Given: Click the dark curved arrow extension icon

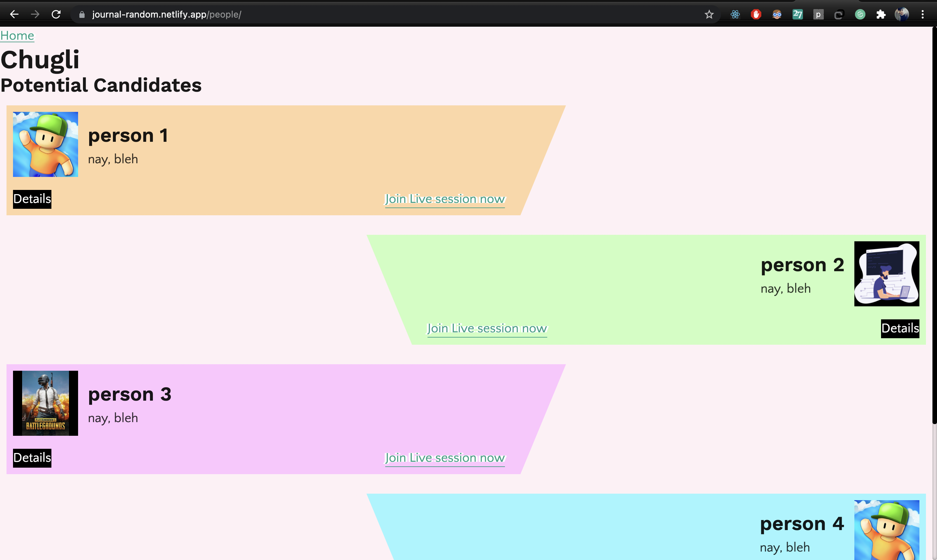Looking at the screenshot, I should pos(839,14).
